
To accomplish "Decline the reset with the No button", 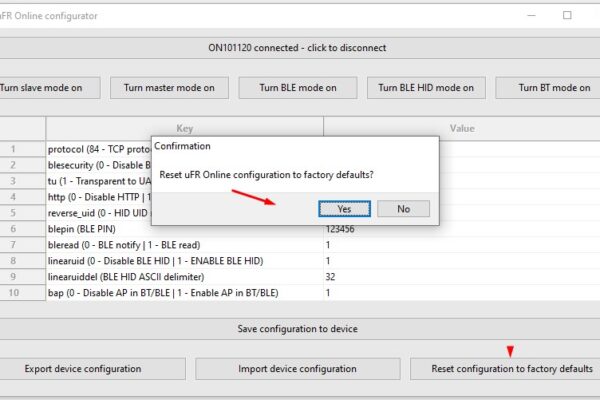I will coord(403,209).
